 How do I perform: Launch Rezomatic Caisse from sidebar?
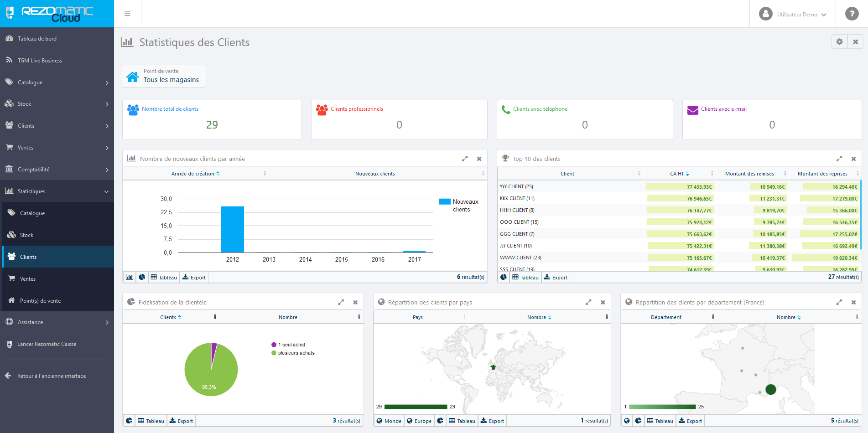(x=57, y=344)
